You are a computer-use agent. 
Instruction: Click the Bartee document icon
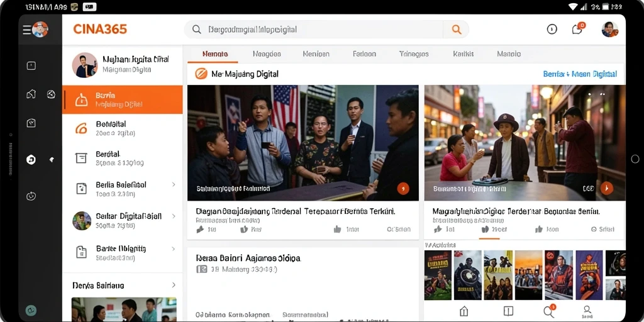point(81,252)
